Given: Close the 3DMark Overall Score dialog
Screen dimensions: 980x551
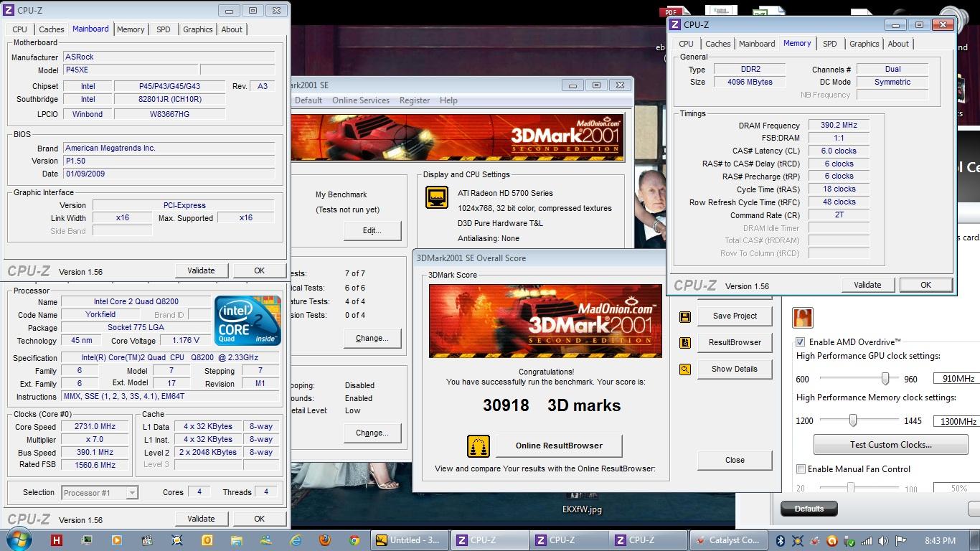Looking at the screenshot, I should (735, 461).
